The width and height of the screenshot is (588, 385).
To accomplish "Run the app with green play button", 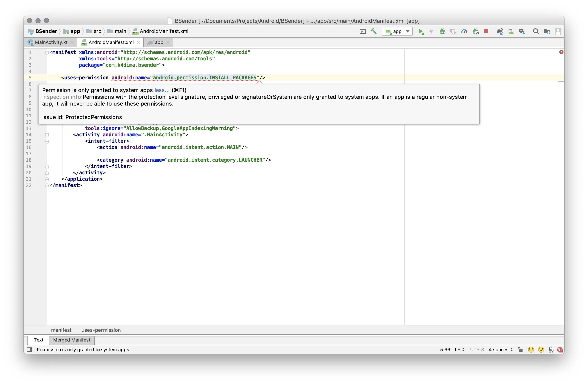I will (420, 31).
